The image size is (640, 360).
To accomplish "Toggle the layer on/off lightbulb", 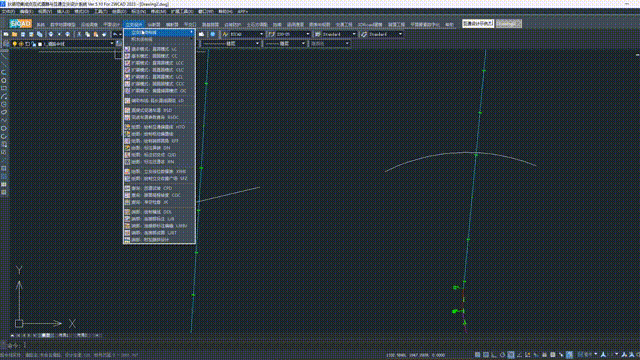I will point(15,44).
